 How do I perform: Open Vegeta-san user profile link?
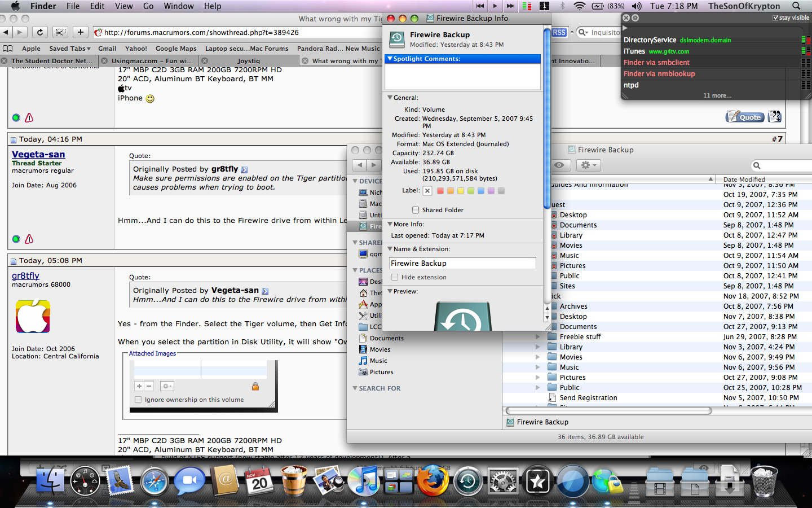[x=38, y=154]
